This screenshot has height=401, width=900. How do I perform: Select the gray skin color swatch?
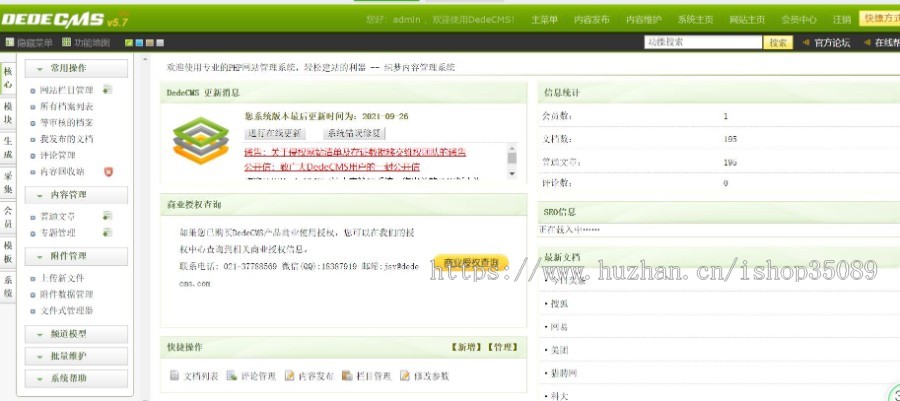tap(160, 43)
